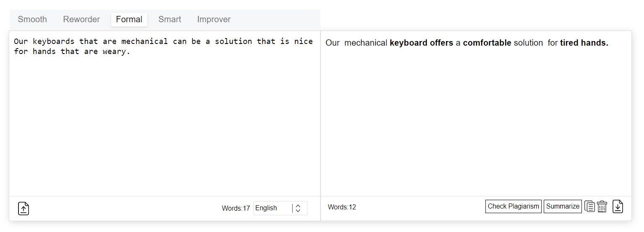Click the Summarize button
This screenshot has height=232, width=644.
click(x=563, y=206)
